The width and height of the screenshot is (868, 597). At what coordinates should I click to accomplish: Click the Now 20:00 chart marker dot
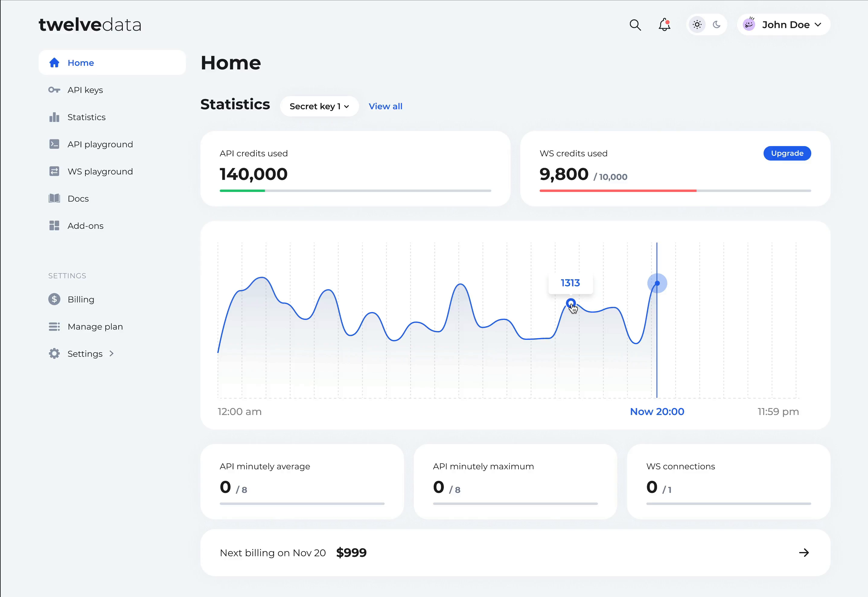pos(657,283)
